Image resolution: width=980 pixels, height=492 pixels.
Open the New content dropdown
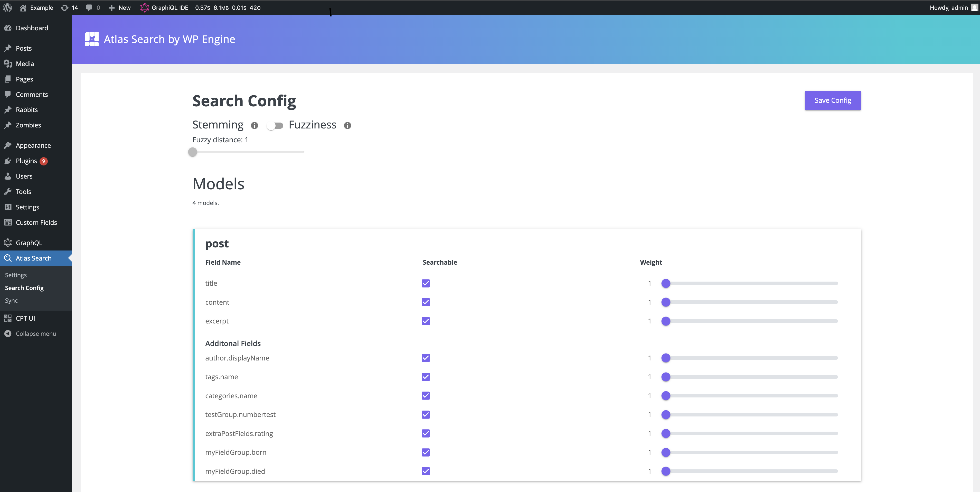[x=119, y=8]
